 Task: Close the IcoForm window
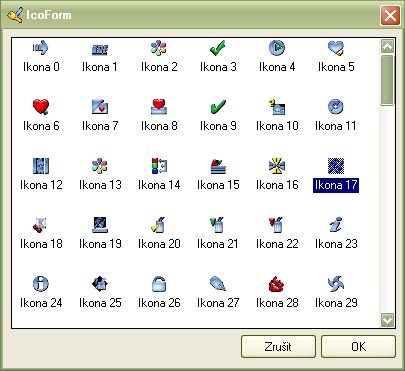(x=390, y=15)
